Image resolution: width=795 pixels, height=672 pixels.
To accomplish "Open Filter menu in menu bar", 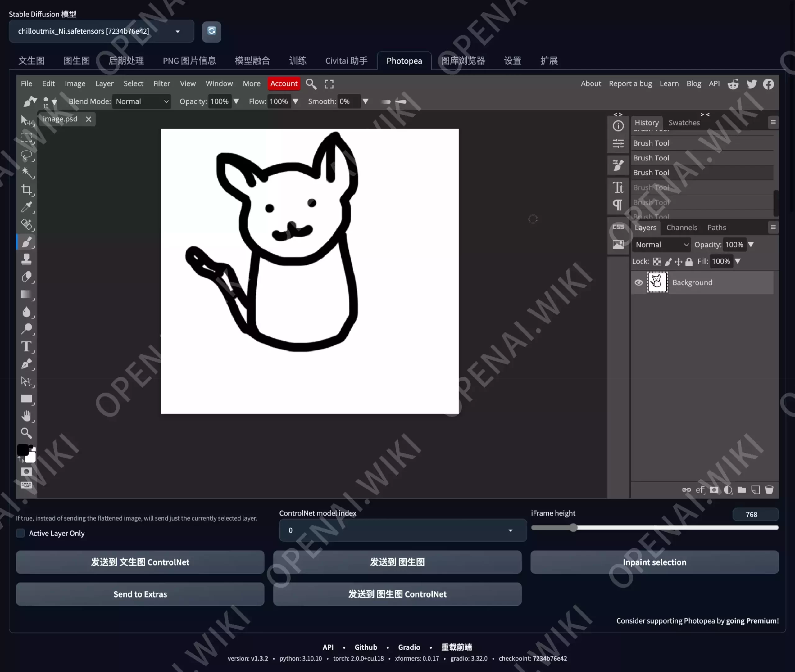I will pos(161,83).
